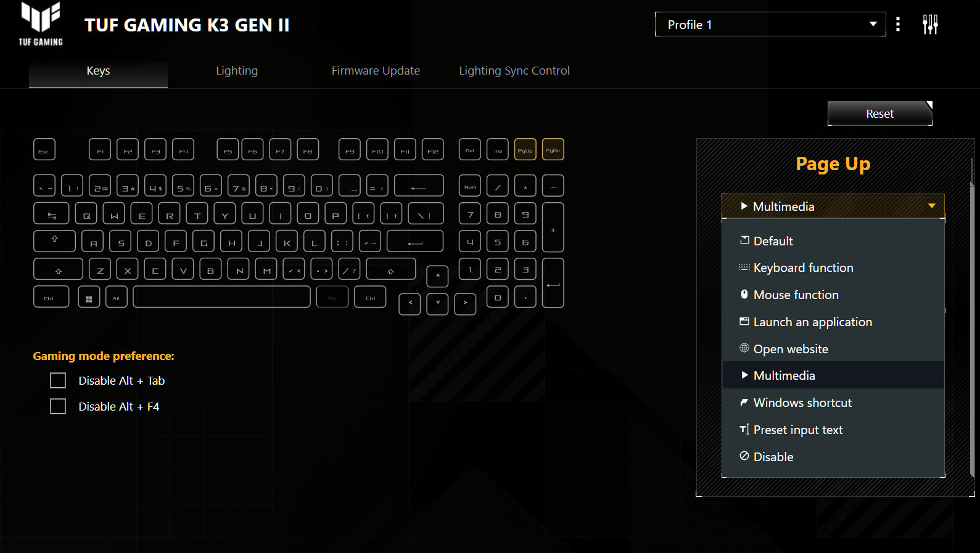Select the Num Lock key on numpad
Screen dimensions: 980x553
(x=470, y=186)
